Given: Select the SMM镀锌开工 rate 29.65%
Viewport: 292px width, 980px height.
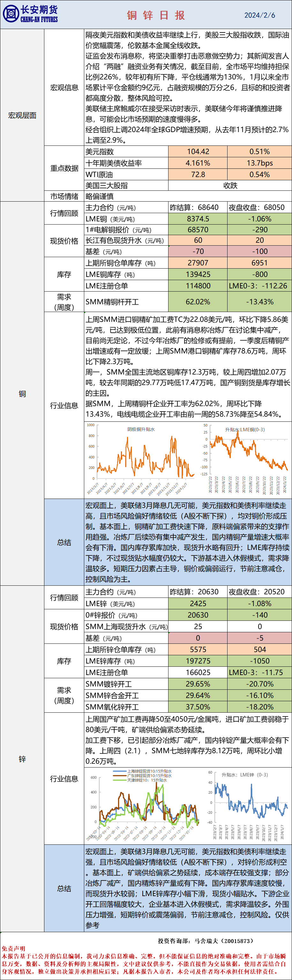Looking at the screenshot, I should pos(198,684).
